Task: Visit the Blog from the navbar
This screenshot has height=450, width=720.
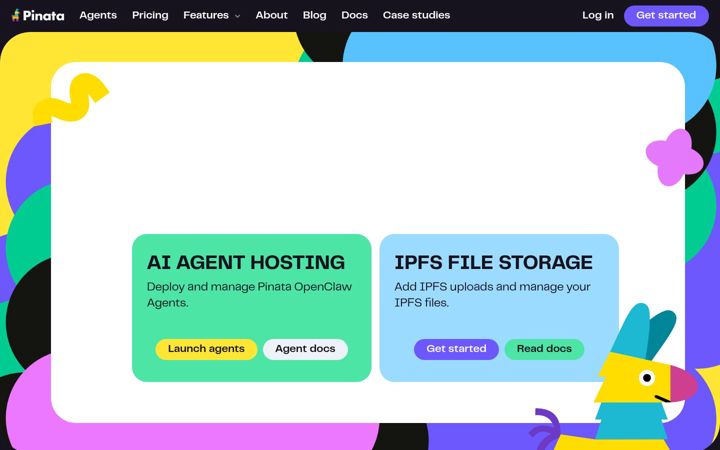Action: pyautogui.click(x=315, y=15)
